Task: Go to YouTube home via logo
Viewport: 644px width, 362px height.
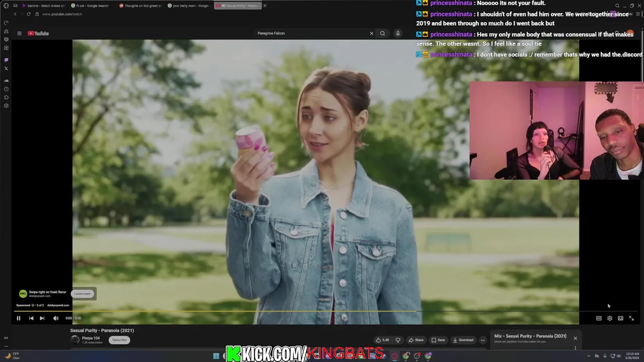Action: pos(38,34)
